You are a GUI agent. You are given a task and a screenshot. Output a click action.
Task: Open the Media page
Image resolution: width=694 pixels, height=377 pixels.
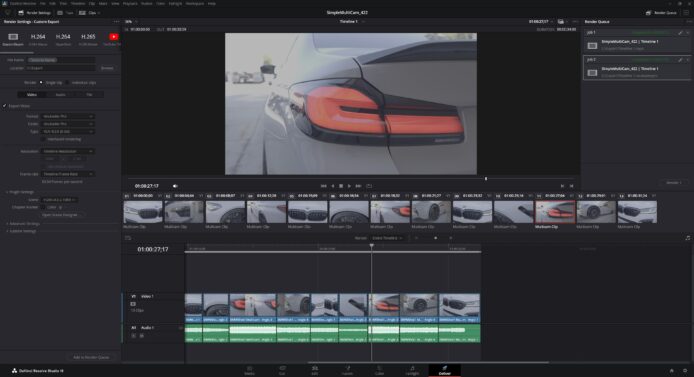(x=249, y=370)
